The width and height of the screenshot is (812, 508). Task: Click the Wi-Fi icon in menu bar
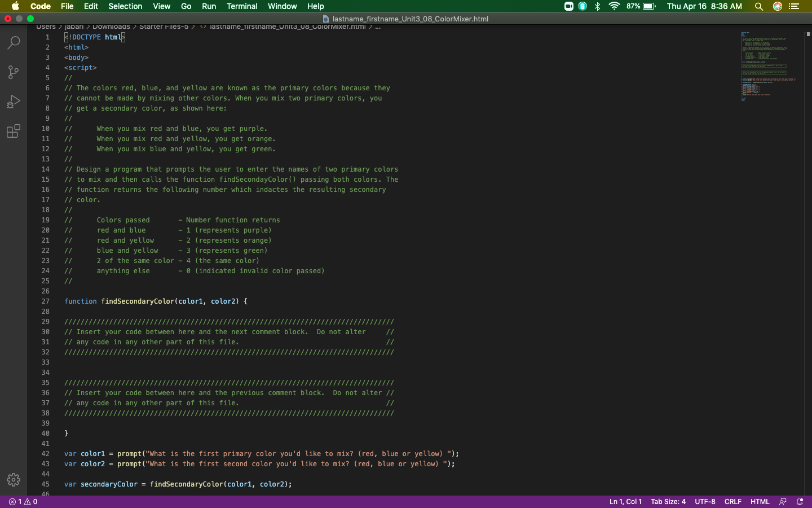[x=615, y=6]
